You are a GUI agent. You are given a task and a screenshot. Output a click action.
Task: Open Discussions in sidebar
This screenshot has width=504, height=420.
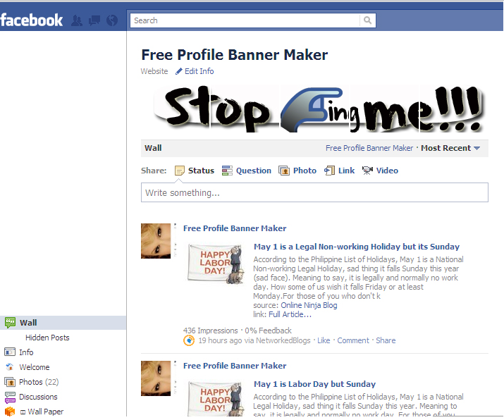[x=38, y=397]
